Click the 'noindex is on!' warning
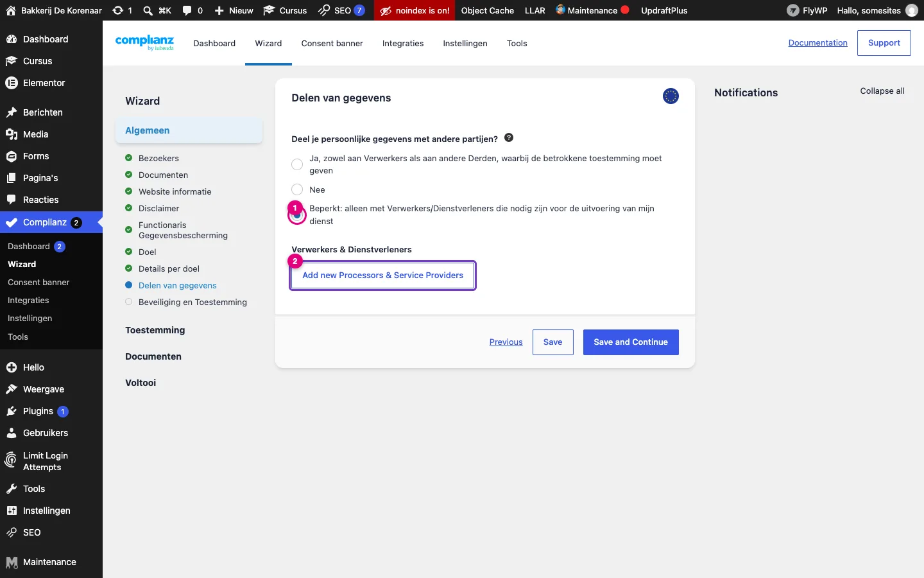924x578 pixels. click(x=415, y=10)
